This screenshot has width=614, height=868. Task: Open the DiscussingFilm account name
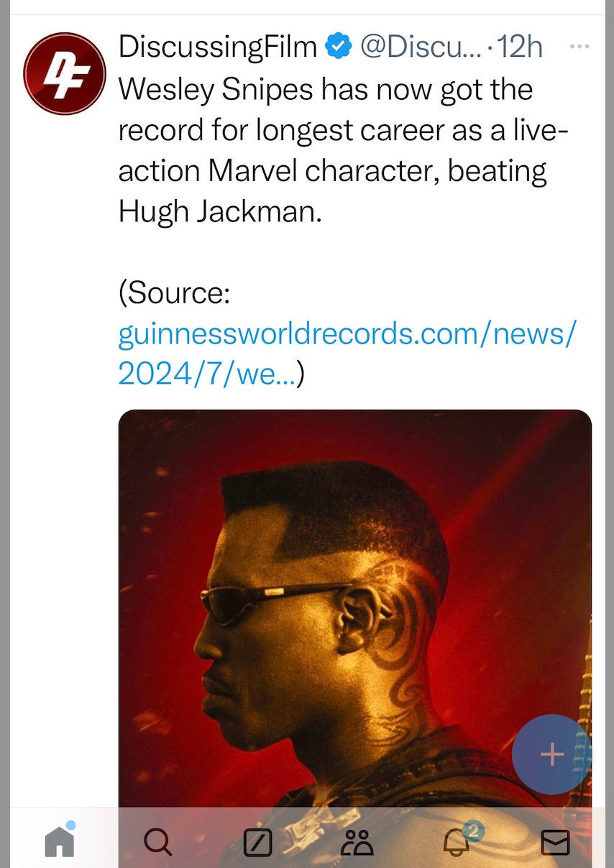218,47
